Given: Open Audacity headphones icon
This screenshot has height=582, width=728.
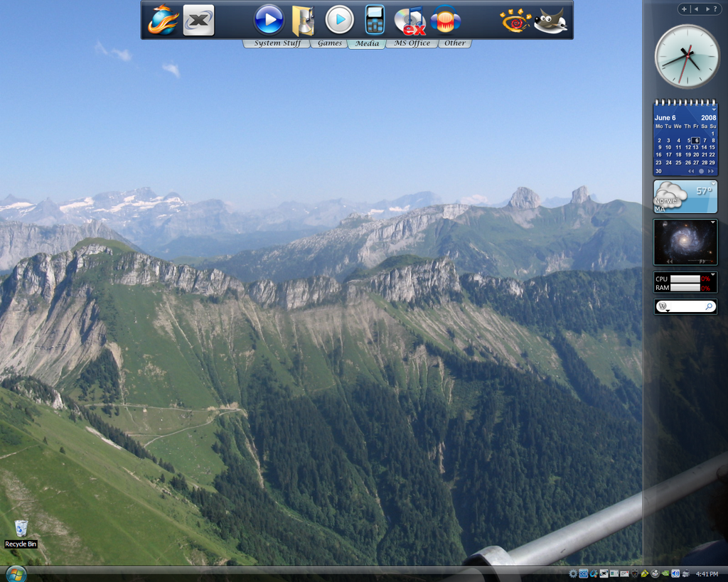Looking at the screenshot, I should (445, 20).
